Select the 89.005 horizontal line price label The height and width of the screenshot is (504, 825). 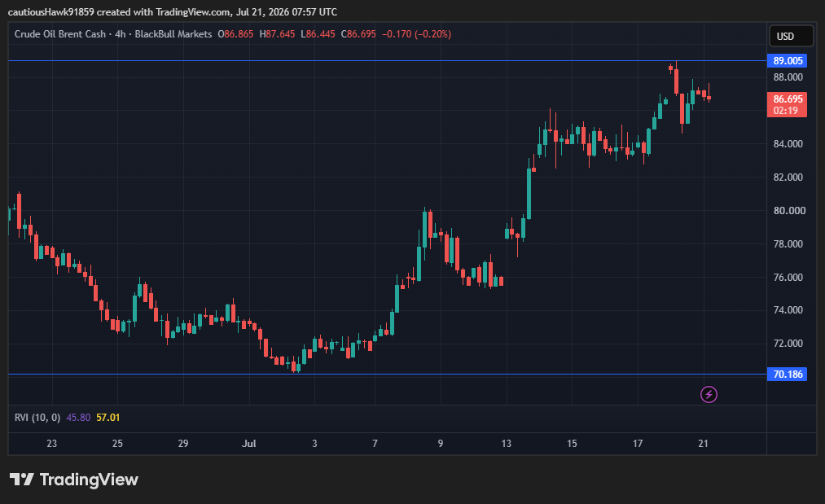787,60
